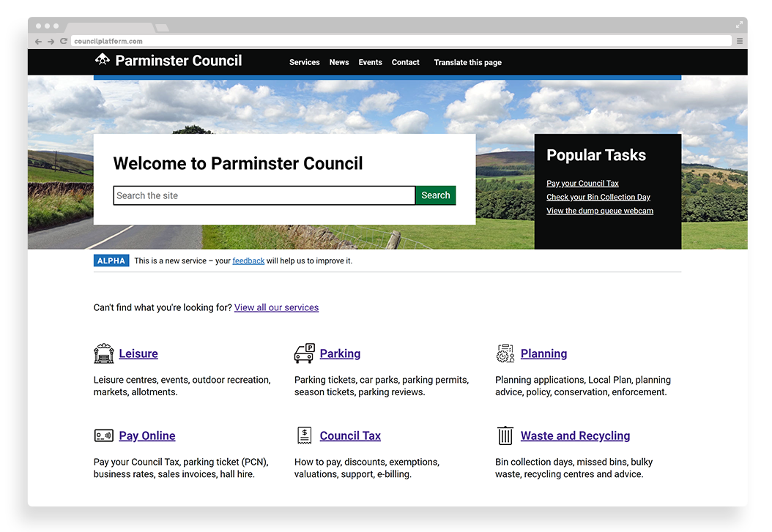The width and height of the screenshot is (772, 532).
Task: Open View the dump queue webcam link
Action: [x=600, y=211]
